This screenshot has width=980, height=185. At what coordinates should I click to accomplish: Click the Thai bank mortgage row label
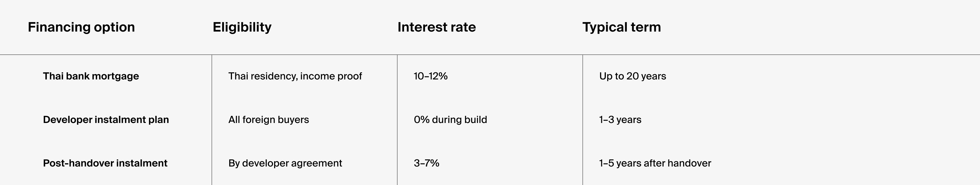coord(91,76)
